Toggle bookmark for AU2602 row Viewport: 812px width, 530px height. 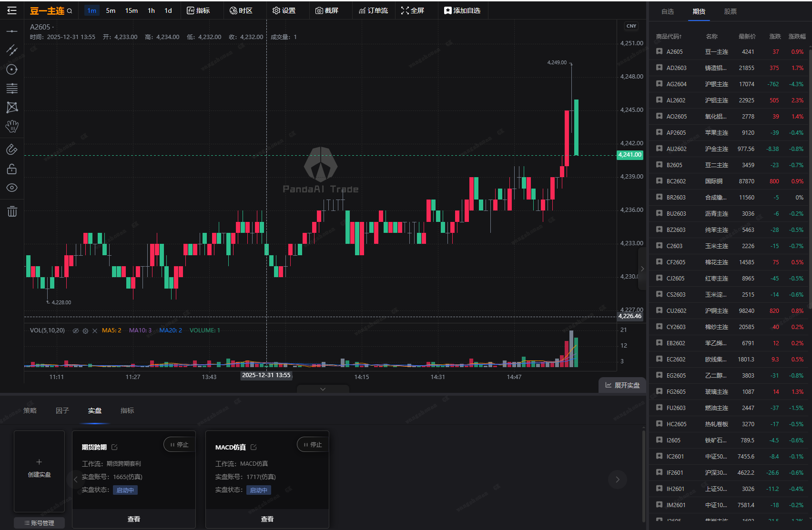click(x=659, y=149)
